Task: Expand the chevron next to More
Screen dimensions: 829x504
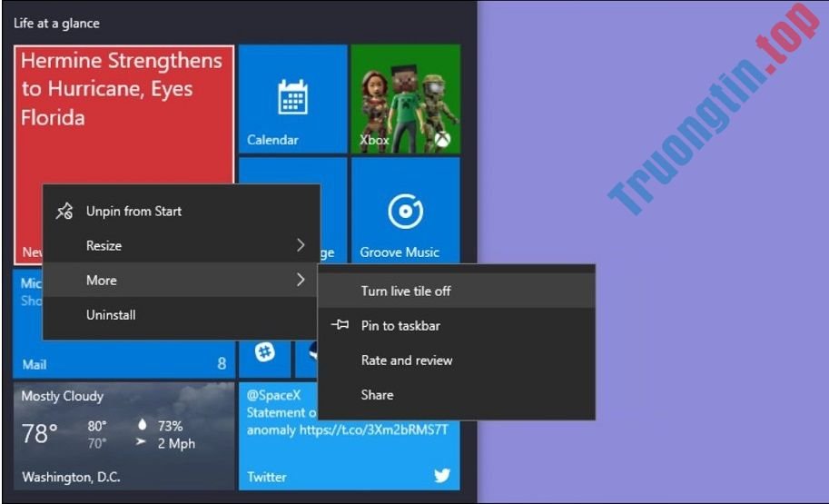Action: tap(301, 280)
